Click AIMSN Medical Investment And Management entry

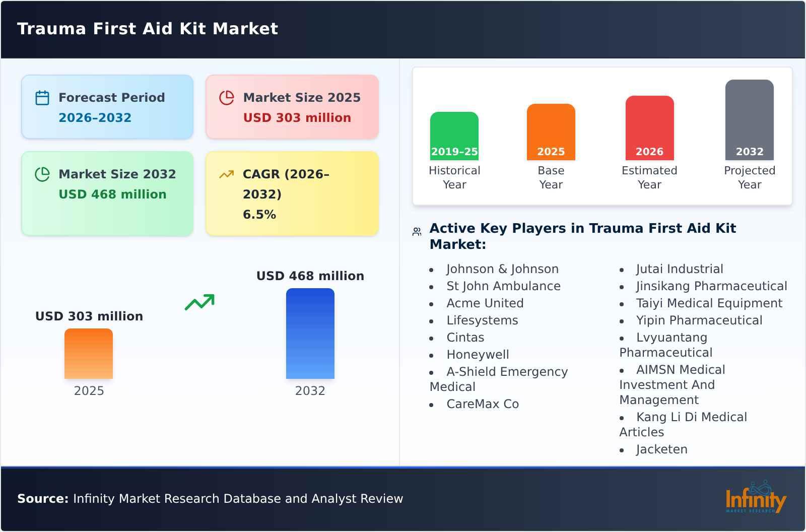[672, 385]
